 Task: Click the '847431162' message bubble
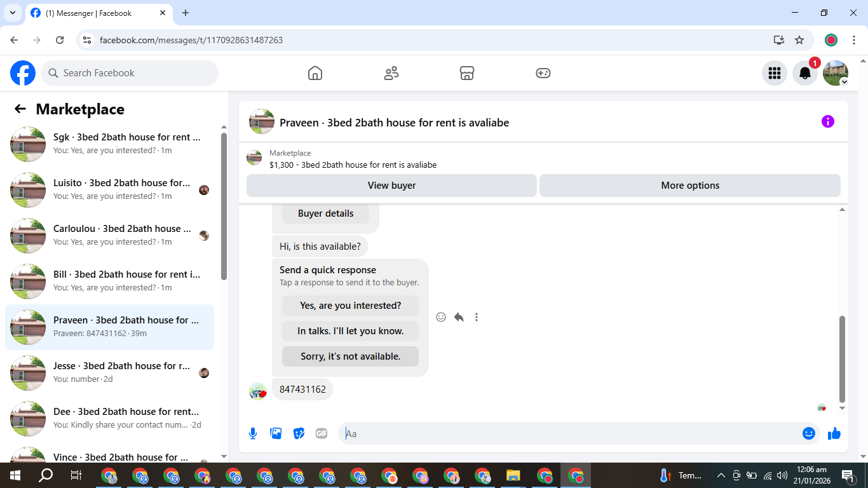point(302,390)
